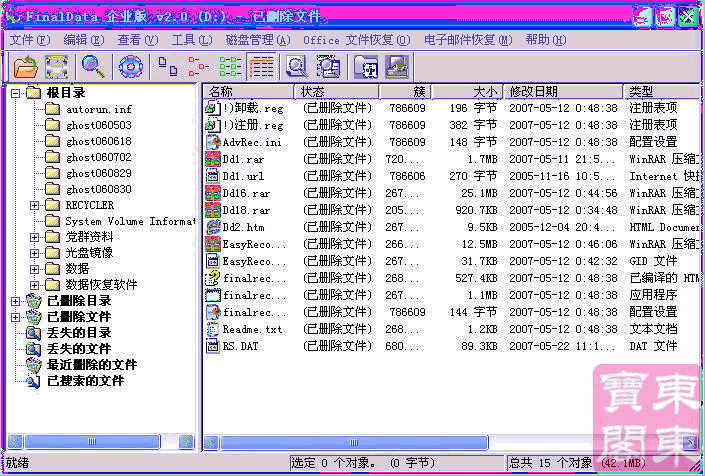Image resolution: width=705 pixels, height=476 pixels.
Task: Click the document search toolbar icon right of preview
Action: [x=329, y=67]
